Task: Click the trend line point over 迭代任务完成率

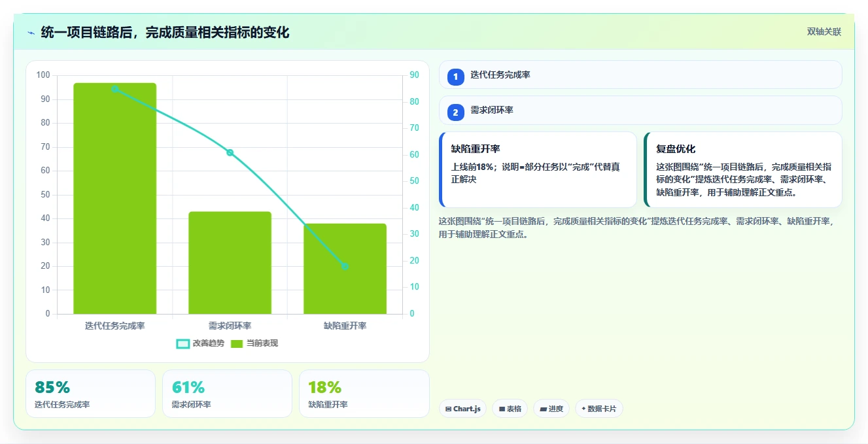Action: pos(114,88)
